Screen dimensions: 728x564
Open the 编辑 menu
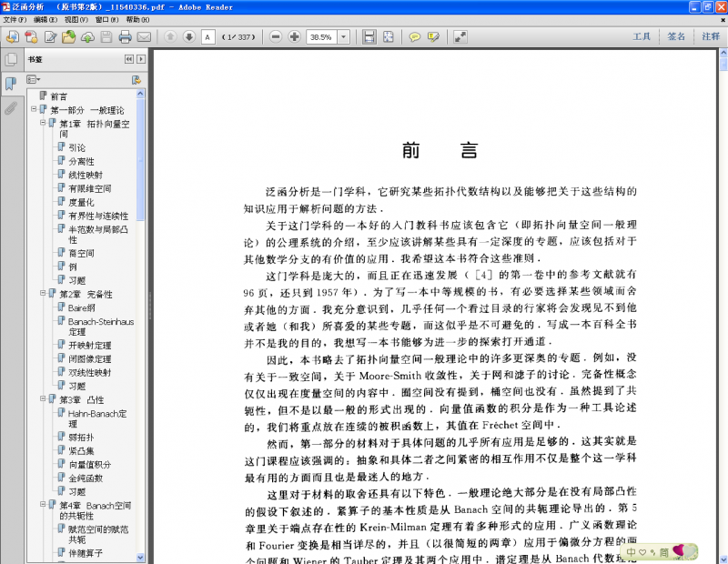(x=45, y=19)
